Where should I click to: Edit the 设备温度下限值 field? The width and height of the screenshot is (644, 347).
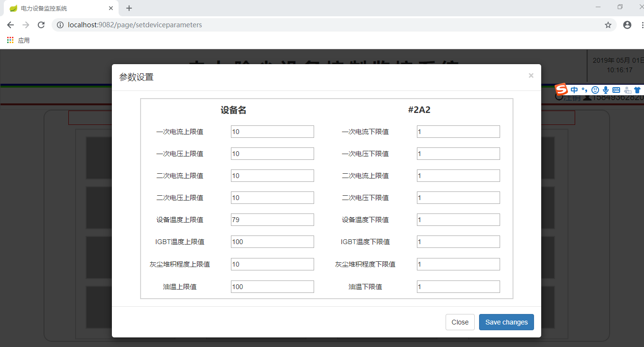pyautogui.click(x=458, y=220)
